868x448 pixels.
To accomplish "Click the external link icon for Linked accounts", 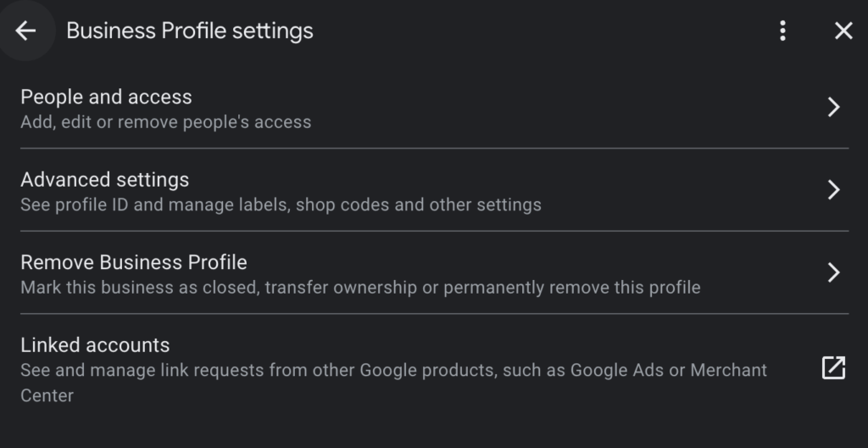I will 834,367.
